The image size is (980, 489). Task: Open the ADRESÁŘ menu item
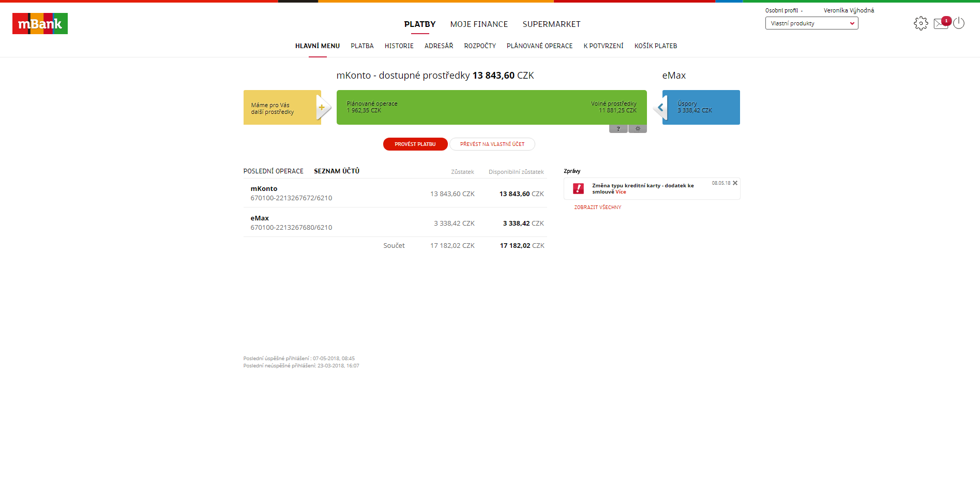tap(439, 46)
